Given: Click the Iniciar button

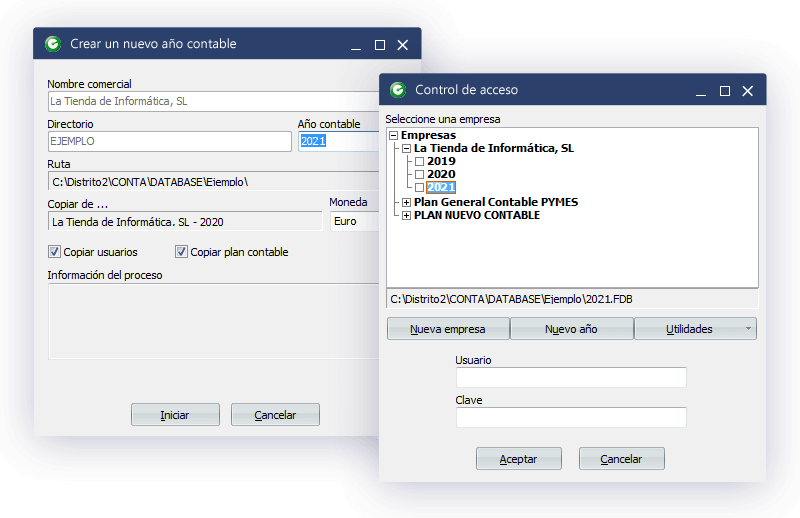Looking at the screenshot, I should tap(175, 415).
